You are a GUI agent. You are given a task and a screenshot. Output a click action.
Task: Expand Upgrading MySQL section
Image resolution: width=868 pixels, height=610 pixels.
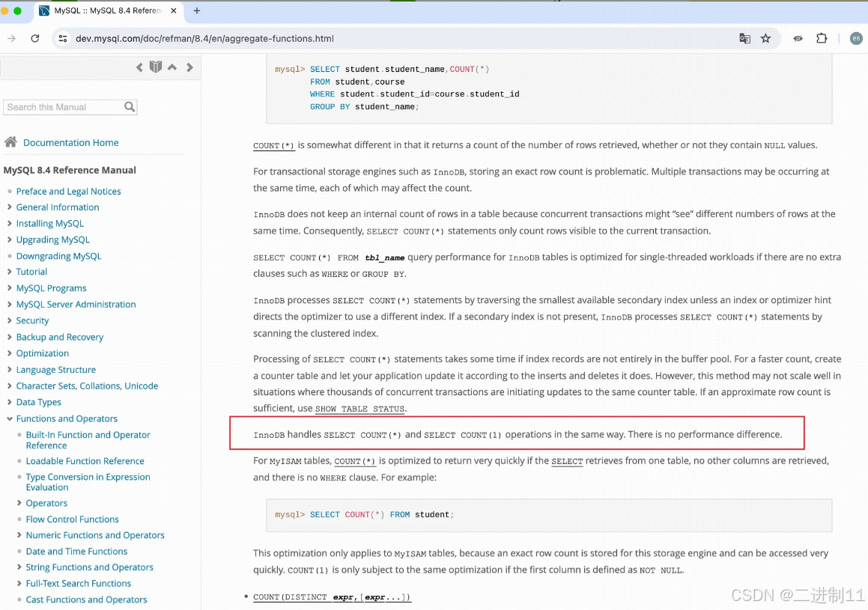(x=10, y=240)
